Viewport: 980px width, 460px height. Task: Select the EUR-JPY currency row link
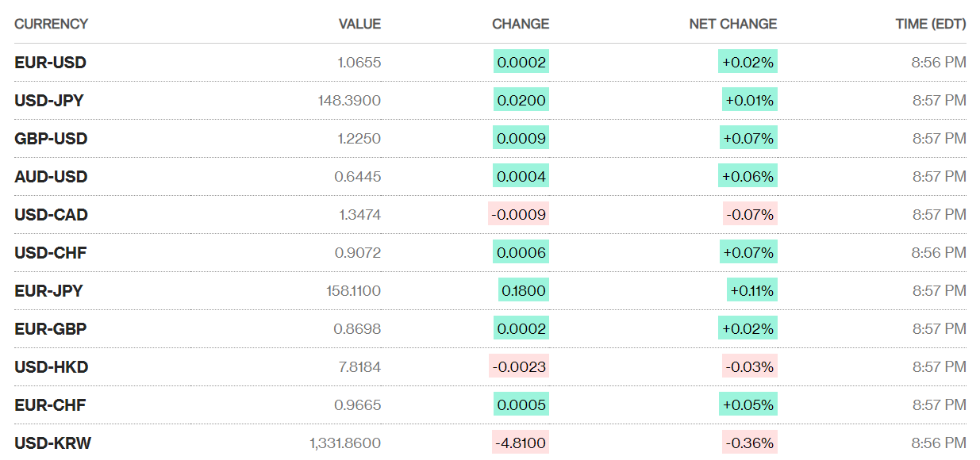click(x=48, y=291)
